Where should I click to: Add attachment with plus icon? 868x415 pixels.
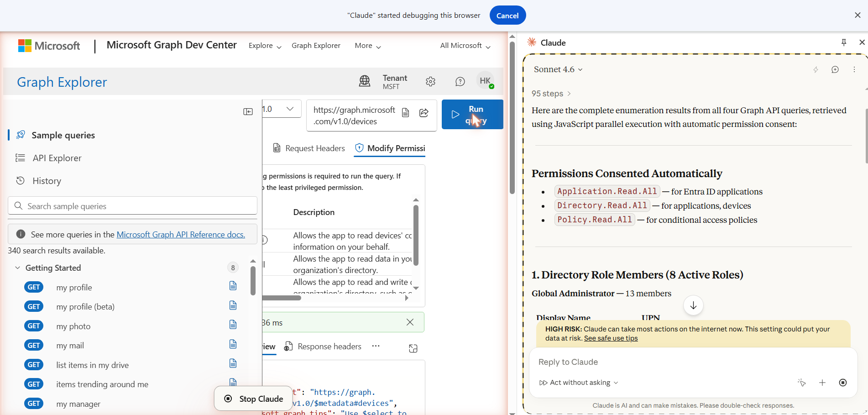click(x=822, y=383)
